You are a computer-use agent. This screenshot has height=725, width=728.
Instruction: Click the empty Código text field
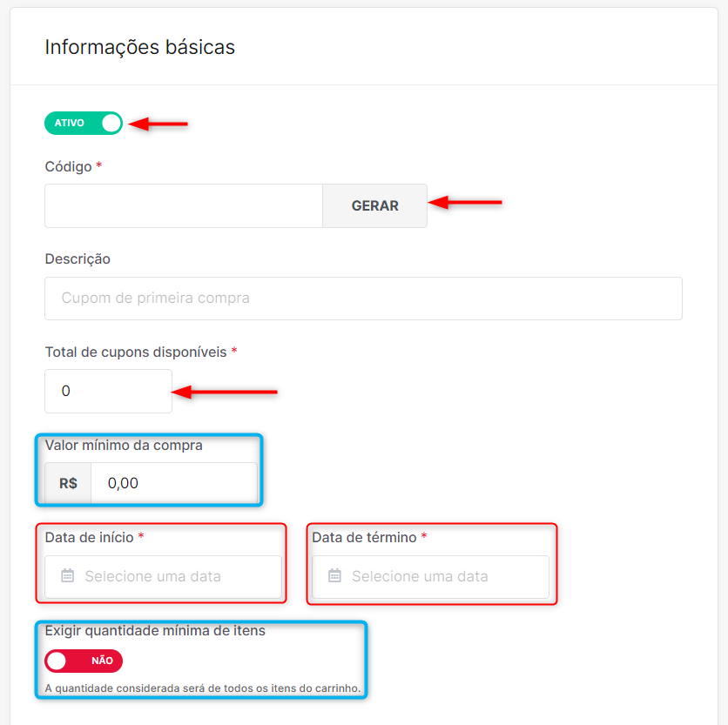[x=184, y=205]
